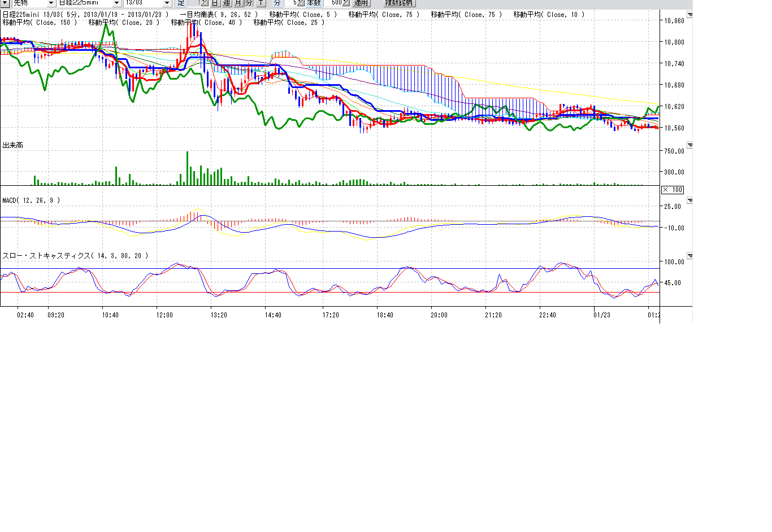772x532 pixels.
Task: Select the 日 daily period button
Action: (215, 3)
